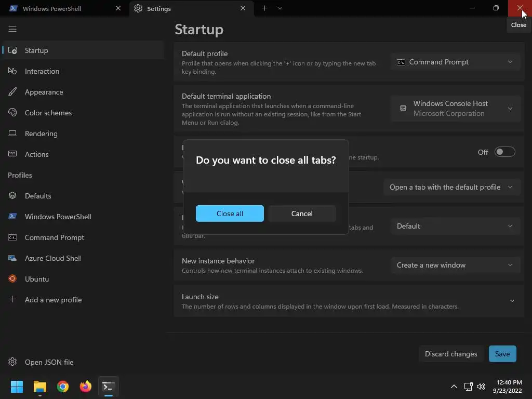
Task: Restore down the Terminal window
Action: [496, 8]
